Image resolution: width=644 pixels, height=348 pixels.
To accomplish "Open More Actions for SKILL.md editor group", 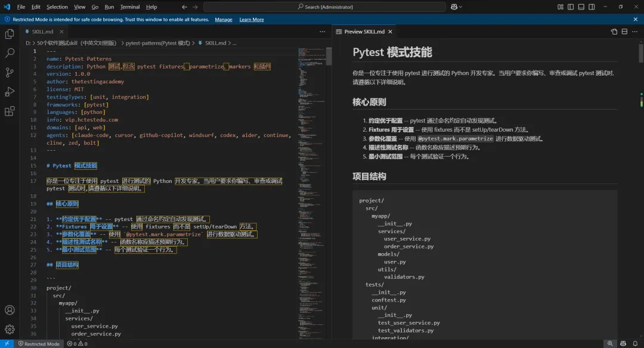I will [323, 32].
